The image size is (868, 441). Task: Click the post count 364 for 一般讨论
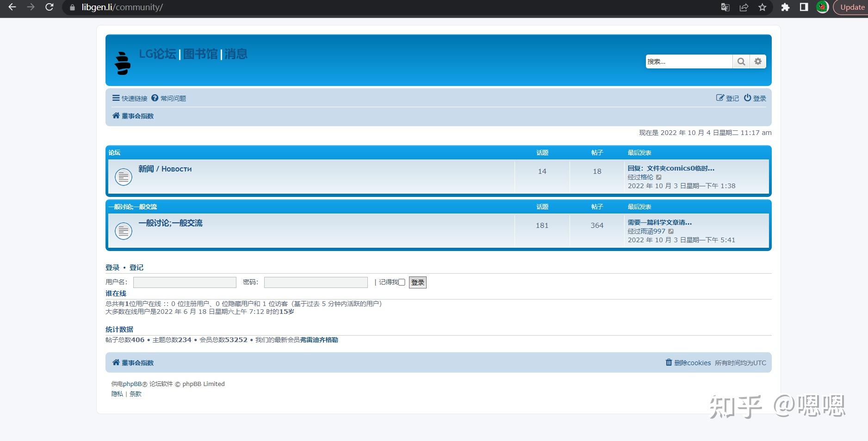597,226
